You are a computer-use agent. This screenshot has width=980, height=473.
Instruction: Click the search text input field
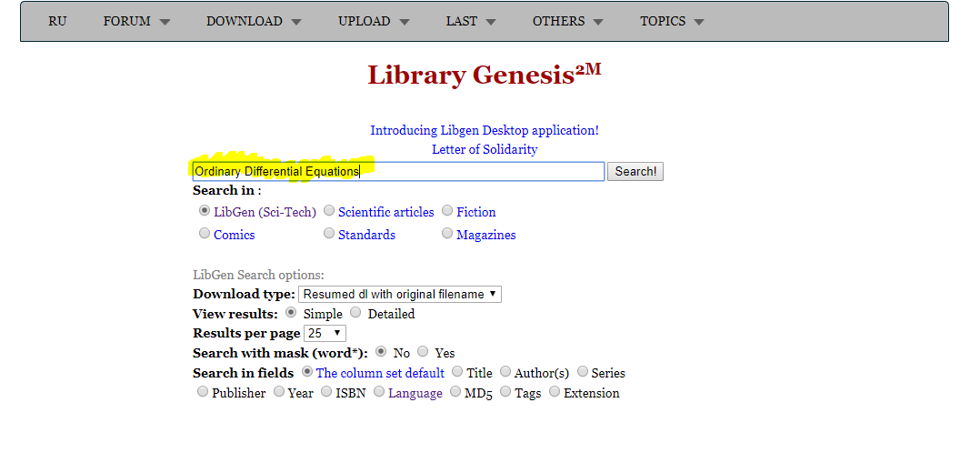398,171
